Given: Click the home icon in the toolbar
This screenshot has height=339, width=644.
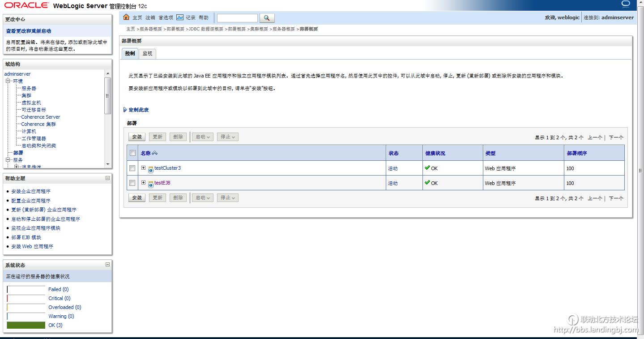Looking at the screenshot, I should coord(126,17).
